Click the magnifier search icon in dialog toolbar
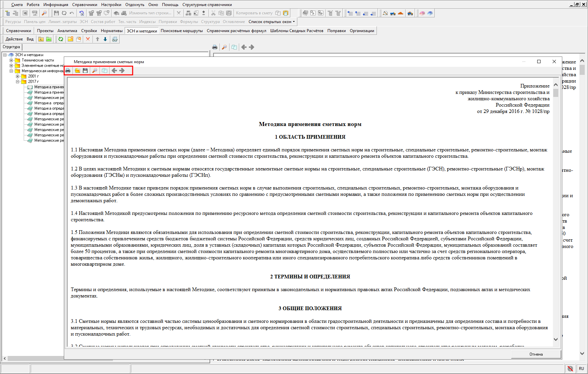This screenshot has height=374, width=588. [x=95, y=71]
